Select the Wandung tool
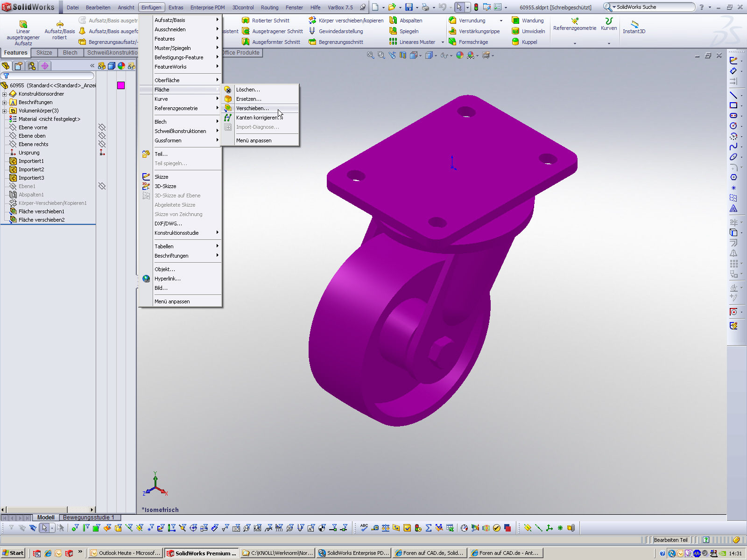Screen dimensions: 747x560 coord(528,21)
